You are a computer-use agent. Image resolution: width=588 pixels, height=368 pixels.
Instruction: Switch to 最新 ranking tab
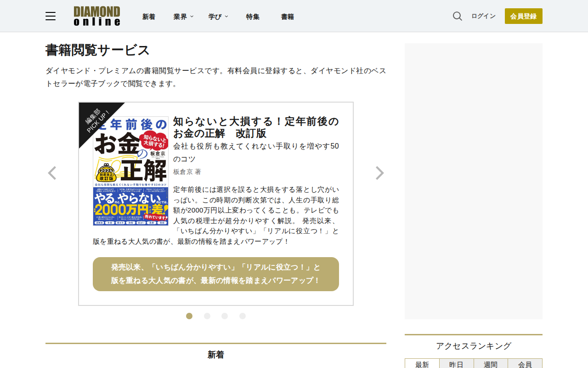pyautogui.click(x=422, y=364)
